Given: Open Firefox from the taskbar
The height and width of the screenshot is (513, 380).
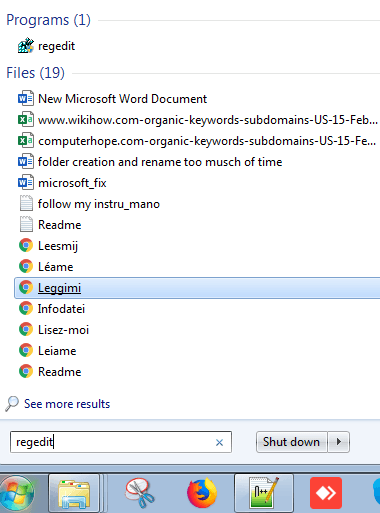Looking at the screenshot, I should pyautogui.click(x=202, y=493).
